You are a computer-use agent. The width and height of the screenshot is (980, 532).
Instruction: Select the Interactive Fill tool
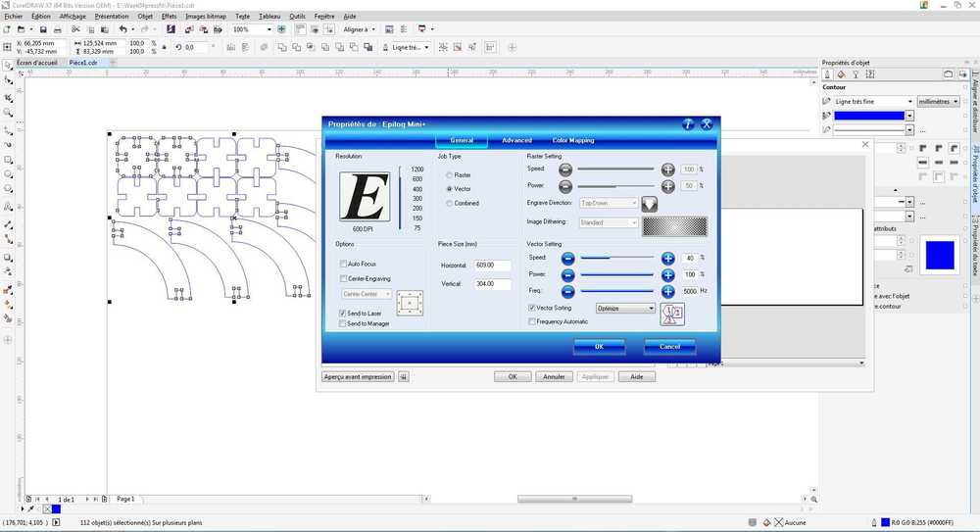[8, 305]
